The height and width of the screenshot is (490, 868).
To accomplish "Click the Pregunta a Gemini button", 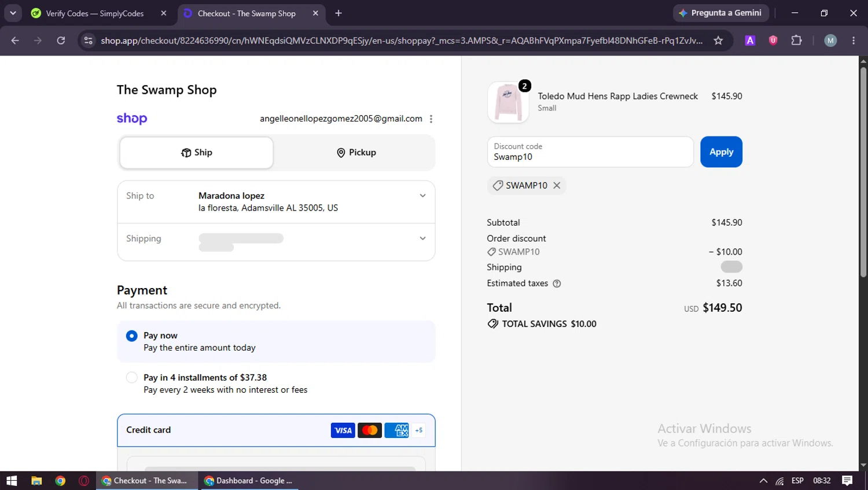I will [x=721, y=13].
